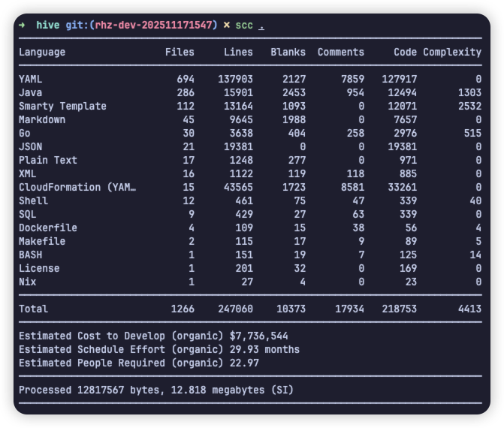Select the Nix row label
The image size is (504, 428).
pos(28,282)
